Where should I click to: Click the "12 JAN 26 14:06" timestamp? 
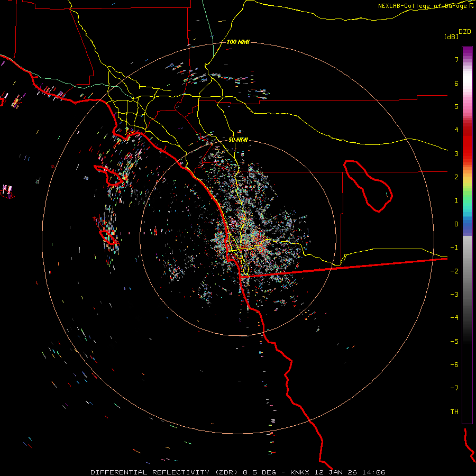(350, 472)
